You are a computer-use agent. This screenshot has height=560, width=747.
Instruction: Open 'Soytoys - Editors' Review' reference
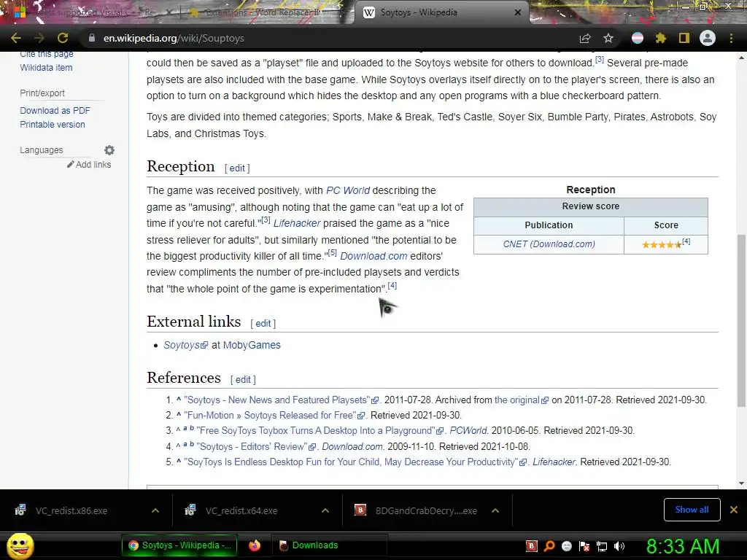pos(256,447)
